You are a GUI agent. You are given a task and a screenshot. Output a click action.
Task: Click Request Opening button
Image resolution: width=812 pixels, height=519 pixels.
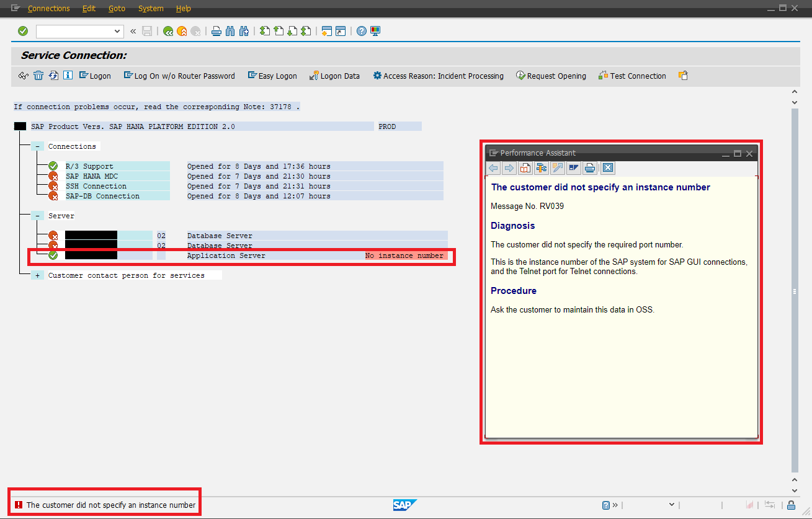[x=551, y=76]
